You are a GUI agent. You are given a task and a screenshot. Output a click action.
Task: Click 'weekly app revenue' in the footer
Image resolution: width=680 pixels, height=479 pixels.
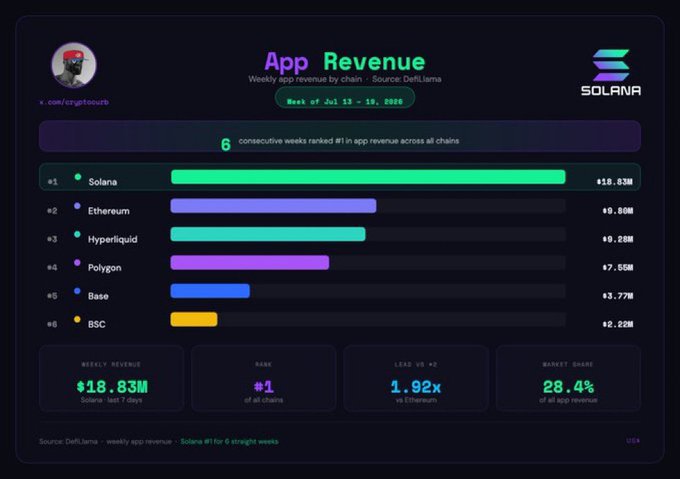click(139, 442)
